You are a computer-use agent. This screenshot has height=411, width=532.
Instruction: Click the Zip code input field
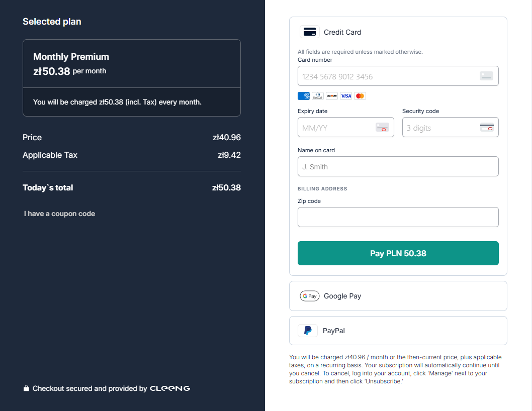pos(398,217)
